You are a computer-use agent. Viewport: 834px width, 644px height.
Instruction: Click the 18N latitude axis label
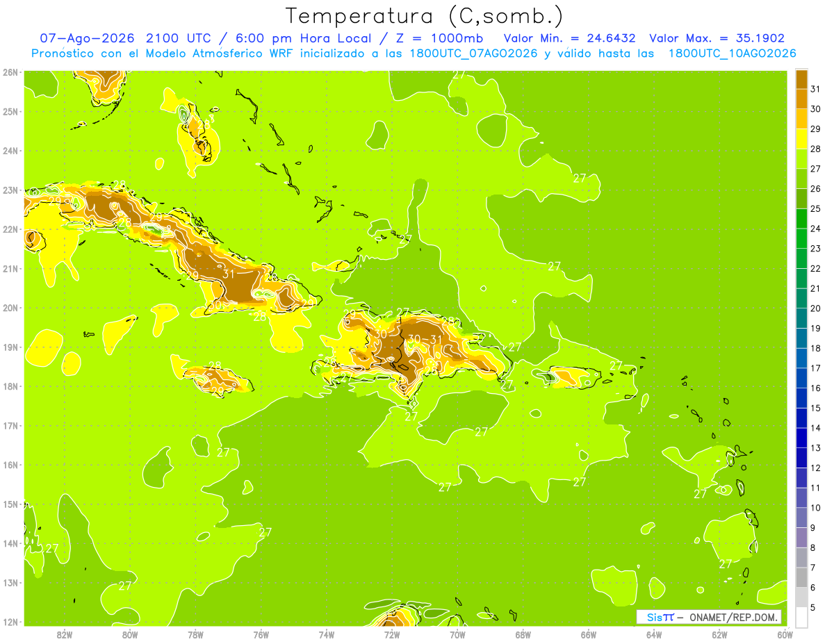click(x=10, y=386)
